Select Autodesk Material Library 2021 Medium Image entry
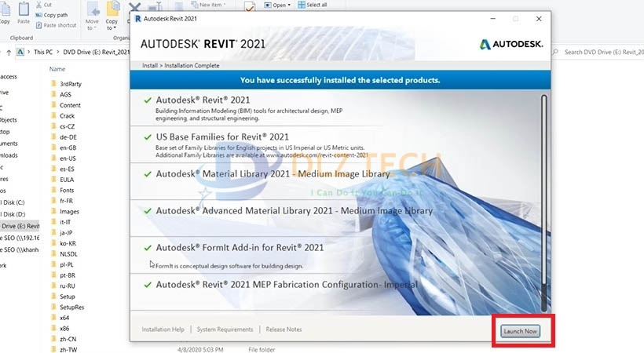This screenshot has height=353, width=644. (273, 174)
